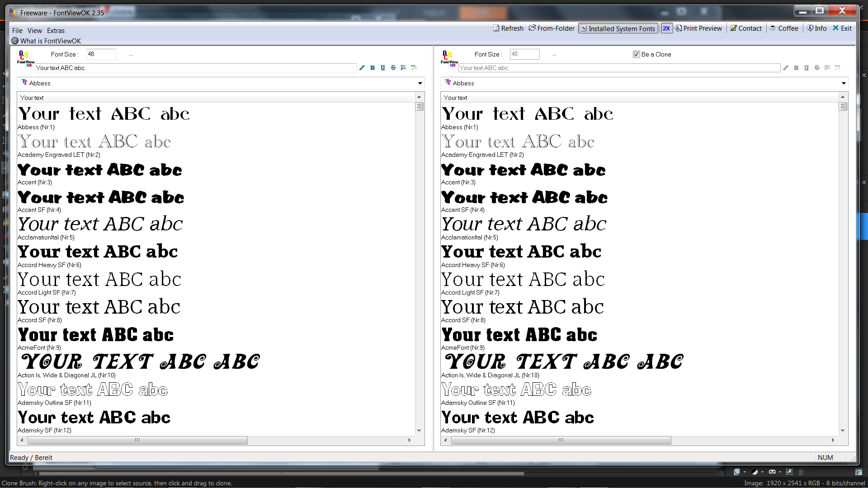Open the File menu
The image size is (868, 488).
tap(17, 31)
